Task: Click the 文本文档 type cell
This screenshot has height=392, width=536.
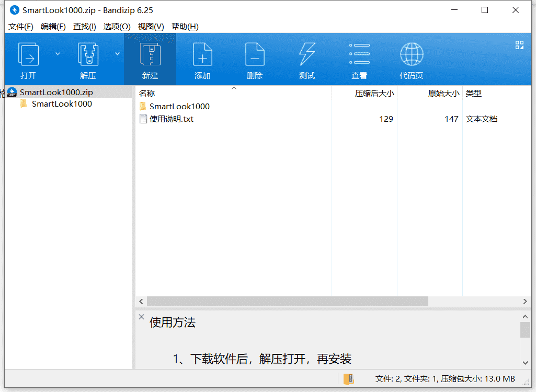Action: click(481, 119)
